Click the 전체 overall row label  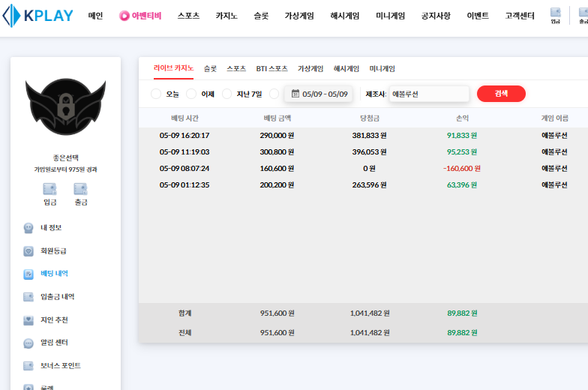(x=184, y=333)
